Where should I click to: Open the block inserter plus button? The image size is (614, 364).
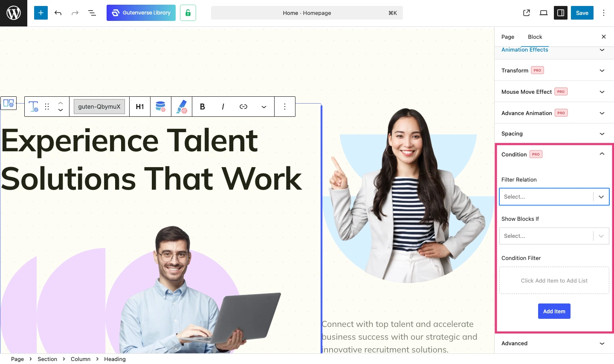click(x=41, y=13)
